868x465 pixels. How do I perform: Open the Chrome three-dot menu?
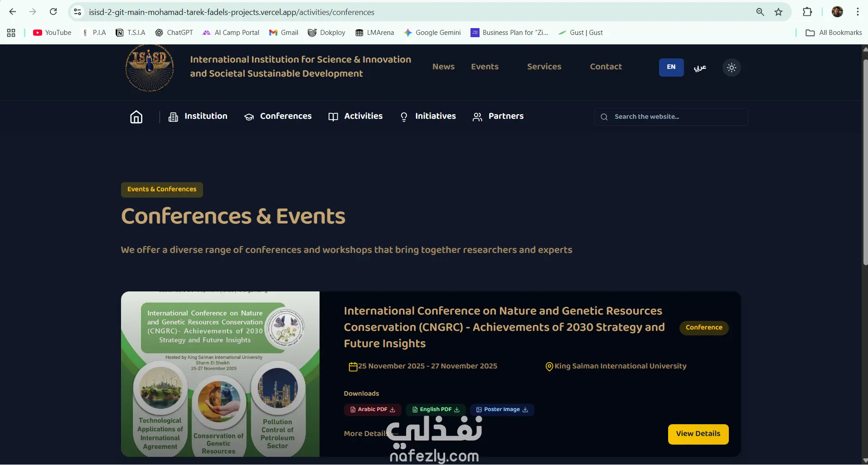[x=858, y=12]
